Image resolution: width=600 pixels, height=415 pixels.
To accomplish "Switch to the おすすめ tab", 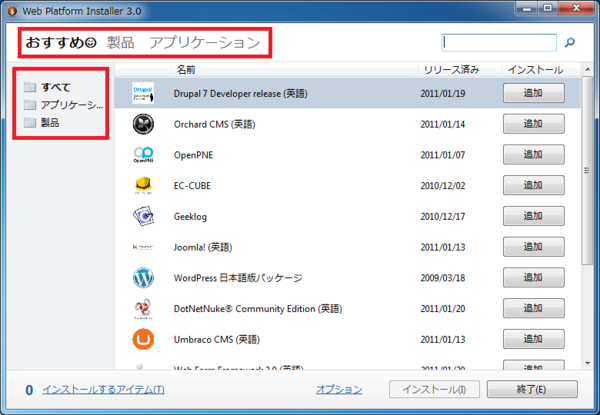I will point(61,42).
